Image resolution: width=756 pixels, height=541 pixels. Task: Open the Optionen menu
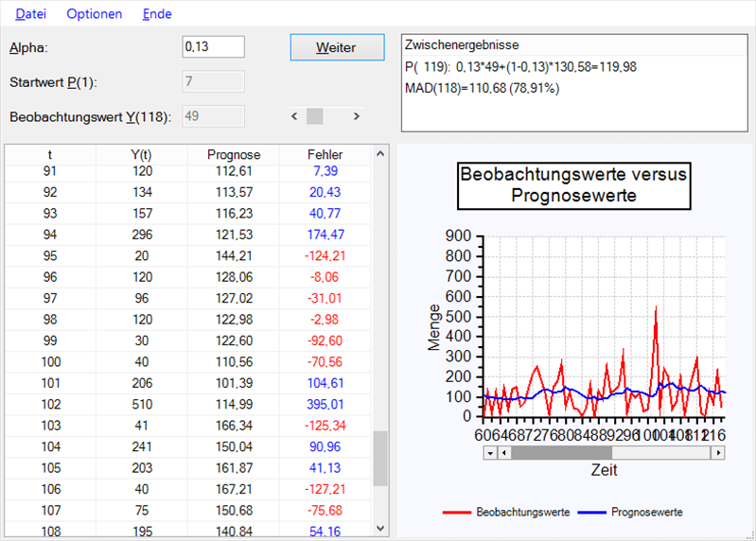tap(94, 14)
